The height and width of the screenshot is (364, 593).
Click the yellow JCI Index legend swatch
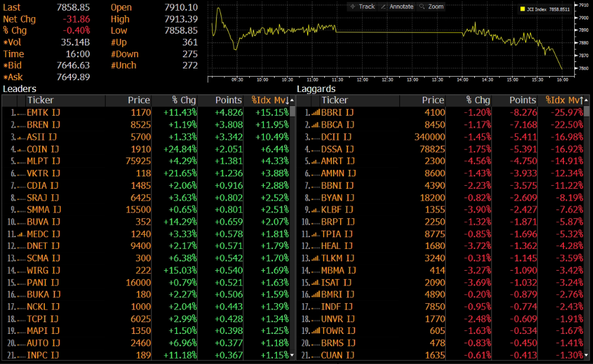pos(522,9)
